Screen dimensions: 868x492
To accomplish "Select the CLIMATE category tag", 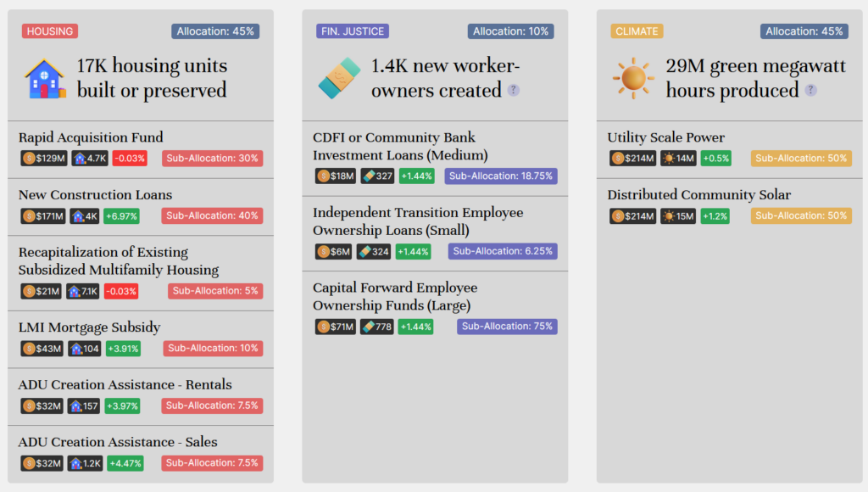I will coord(637,31).
